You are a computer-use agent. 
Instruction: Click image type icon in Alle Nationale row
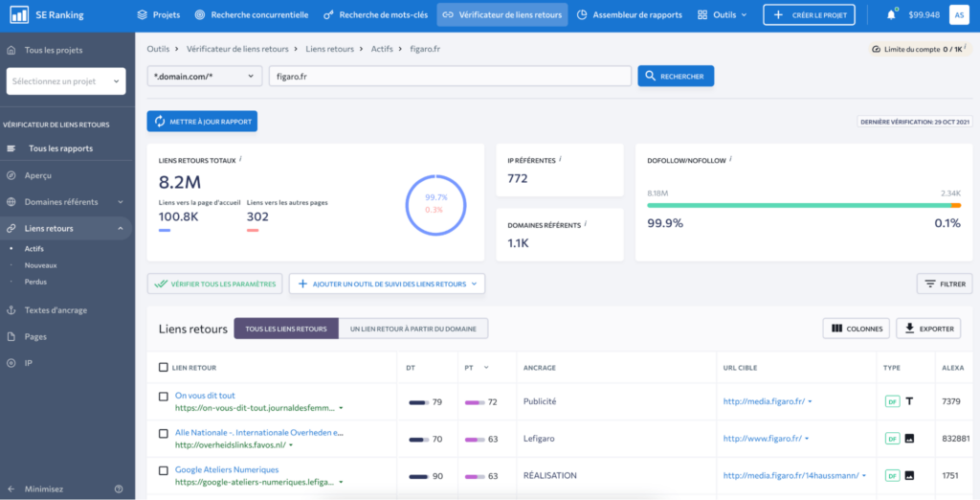coord(909,439)
